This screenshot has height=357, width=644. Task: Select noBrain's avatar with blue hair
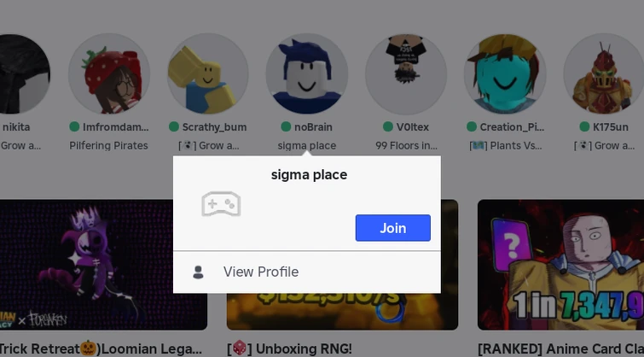307,74
